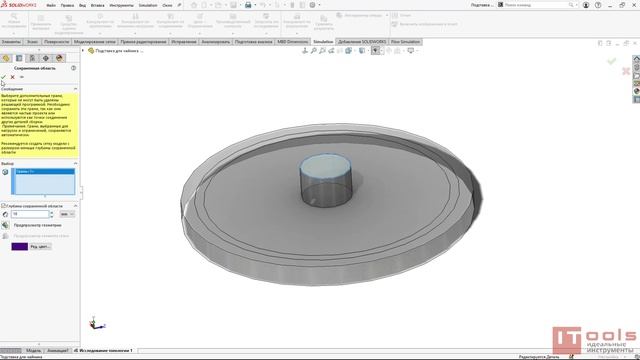Toggle the preserved region depth checkbox
This screenshot has width=640, height=360.
3,206
